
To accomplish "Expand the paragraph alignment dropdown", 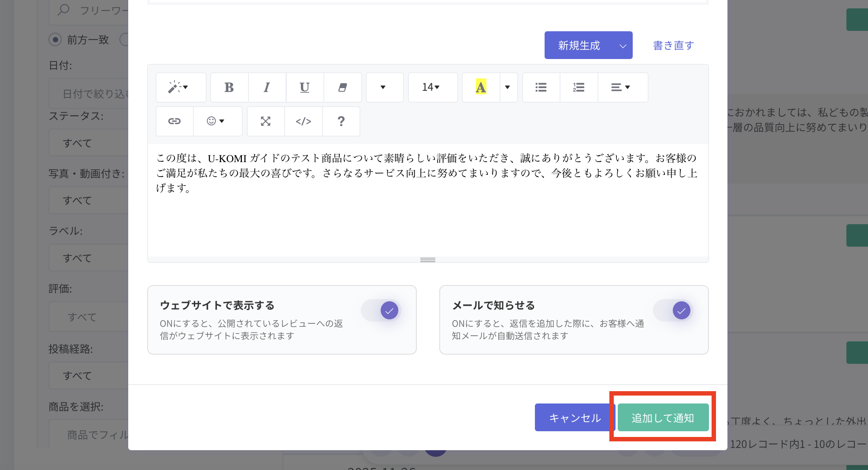I will pyautogui.click(x=621, y=87).
